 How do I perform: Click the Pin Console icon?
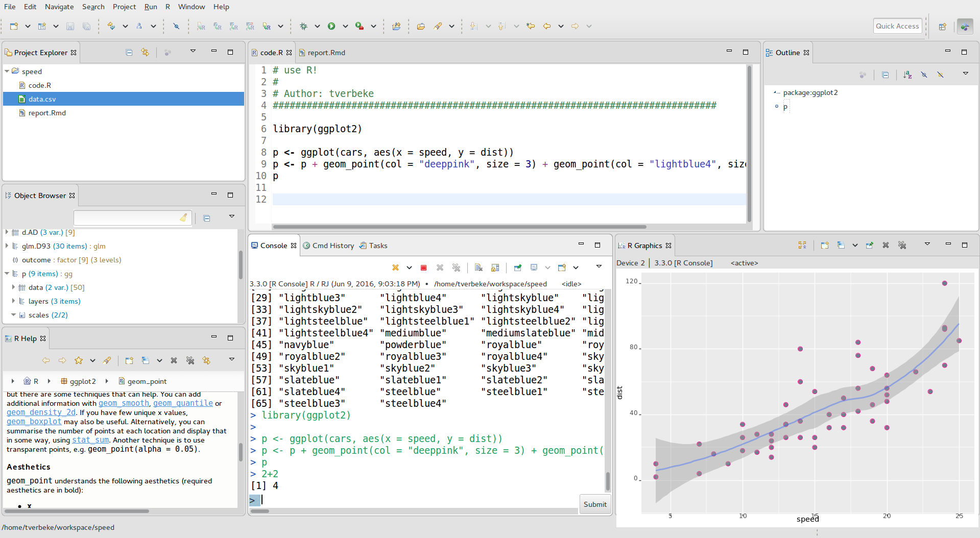517,267
